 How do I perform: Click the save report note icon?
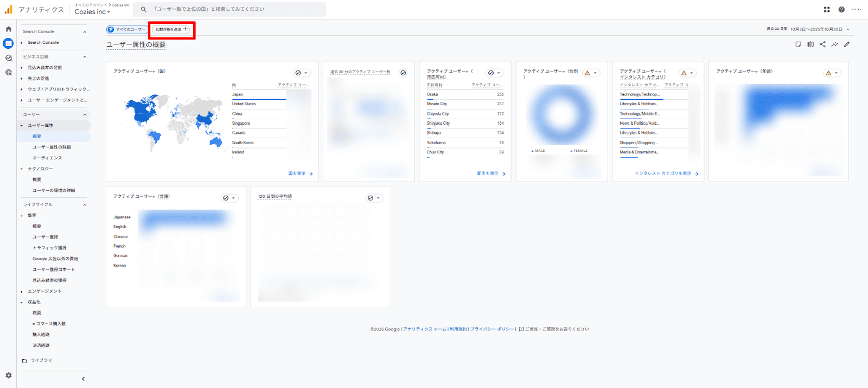(x=798, y=44)
